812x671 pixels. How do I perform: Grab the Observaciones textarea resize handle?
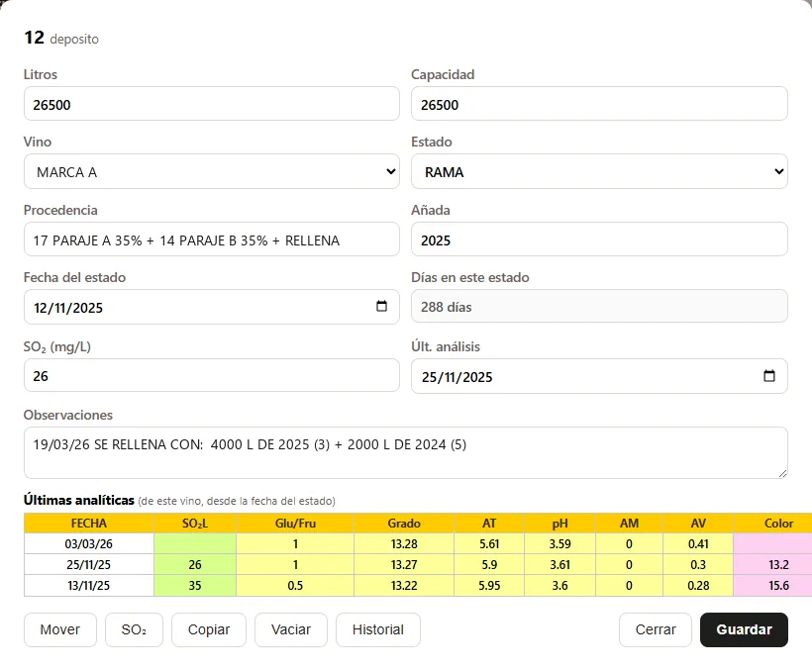click(x=782, y=474)
